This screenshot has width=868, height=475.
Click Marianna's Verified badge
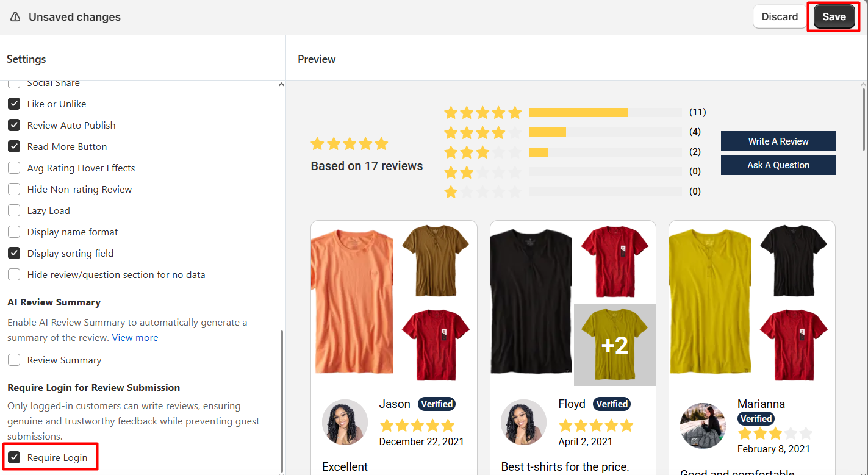pos(756,418)
